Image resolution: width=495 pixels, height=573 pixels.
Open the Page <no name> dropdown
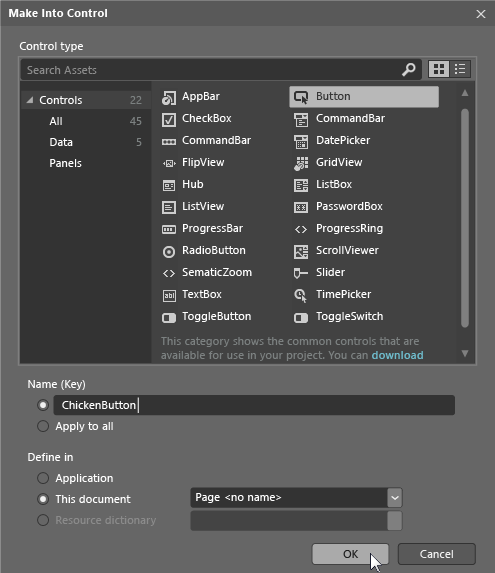coord(395,498)
